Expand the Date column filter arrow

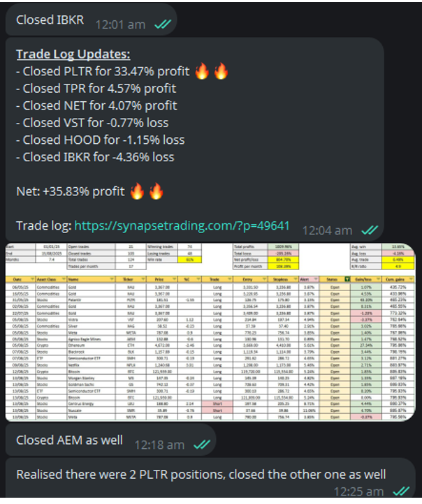[32, 279]
